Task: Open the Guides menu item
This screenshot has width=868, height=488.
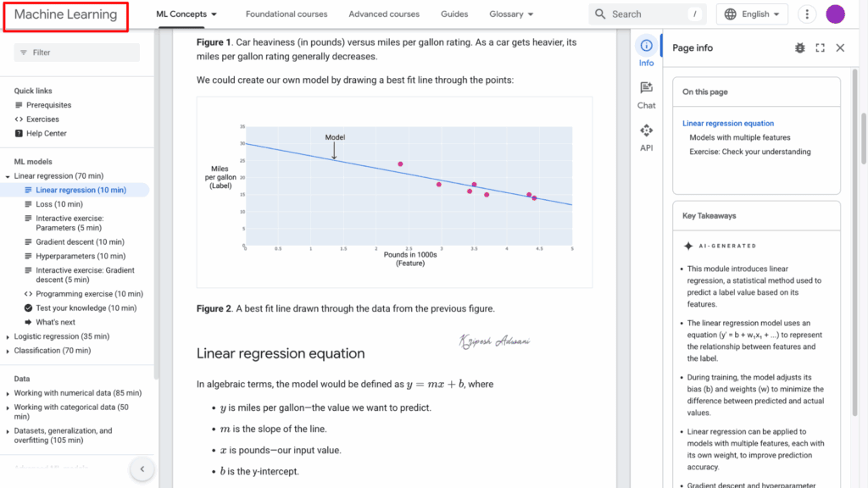Action: tap(454, 14)
